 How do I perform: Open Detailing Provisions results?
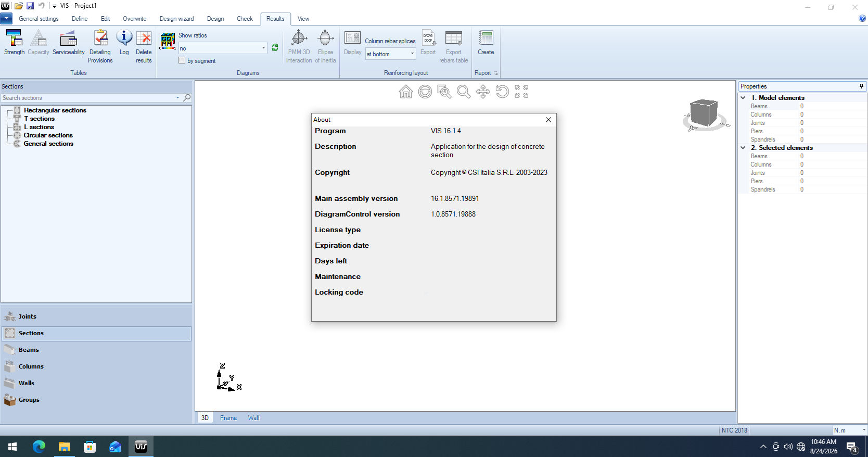click(x=100, y=46)
